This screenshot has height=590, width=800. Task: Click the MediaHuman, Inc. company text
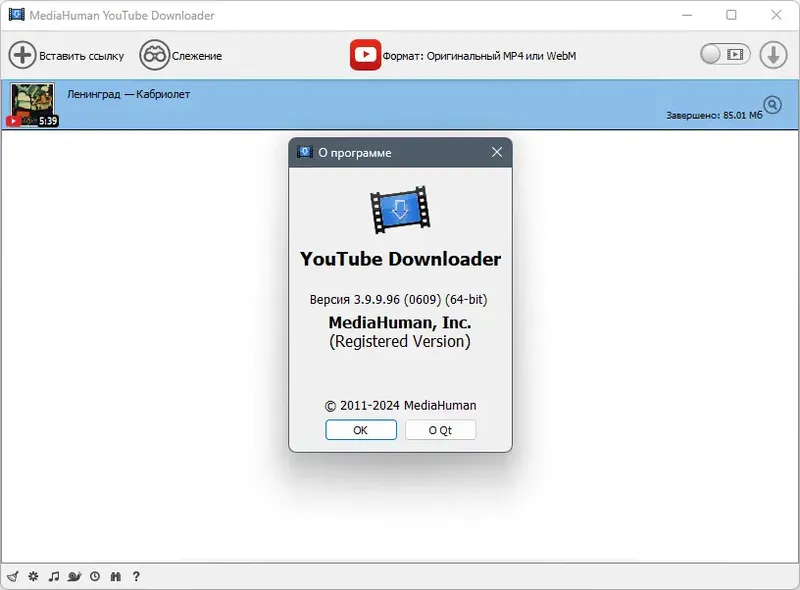[x=400, y=323]
